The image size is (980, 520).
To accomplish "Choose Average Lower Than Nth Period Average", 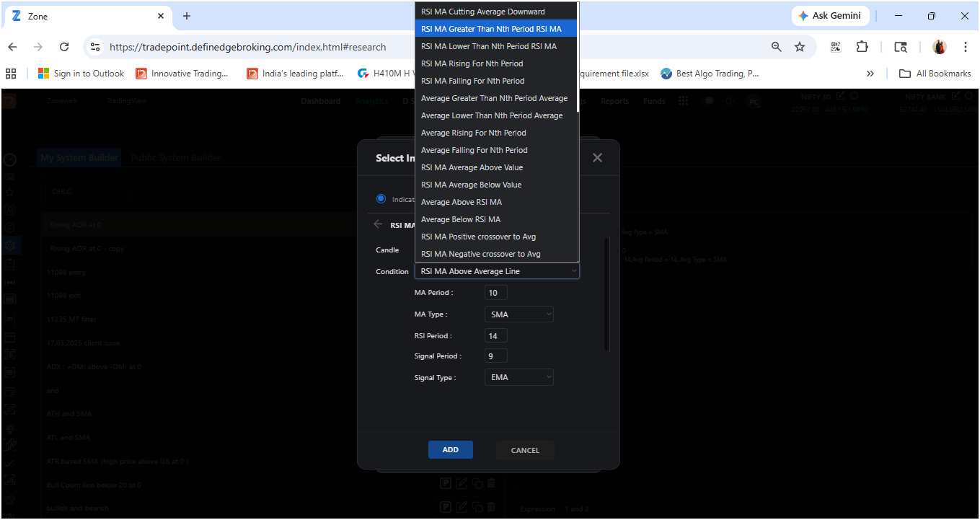I will coord(497,115).
